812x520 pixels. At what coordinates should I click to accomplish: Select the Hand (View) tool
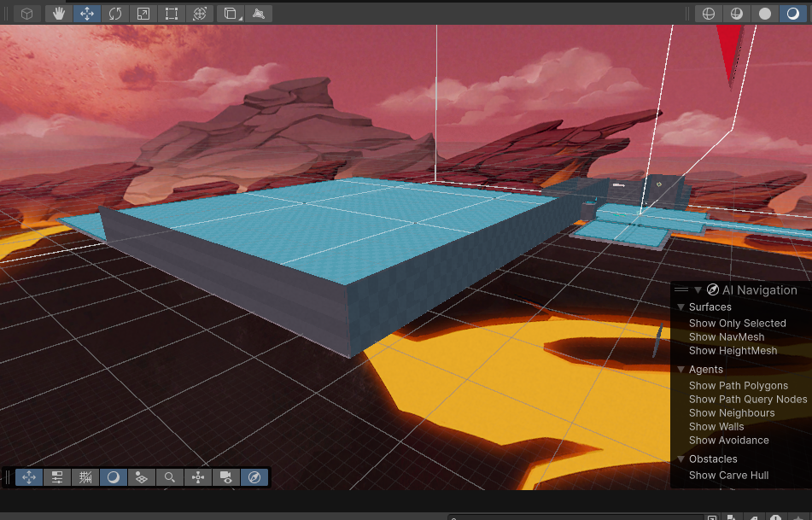58,14
